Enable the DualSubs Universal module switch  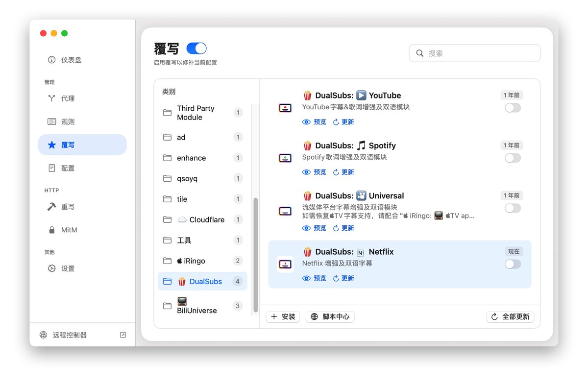513,208
